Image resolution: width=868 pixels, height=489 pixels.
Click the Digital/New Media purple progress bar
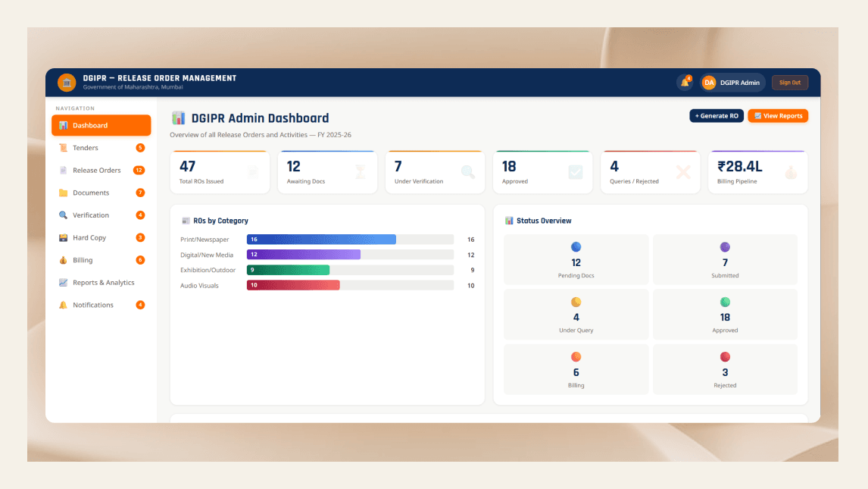pos(304,255)
